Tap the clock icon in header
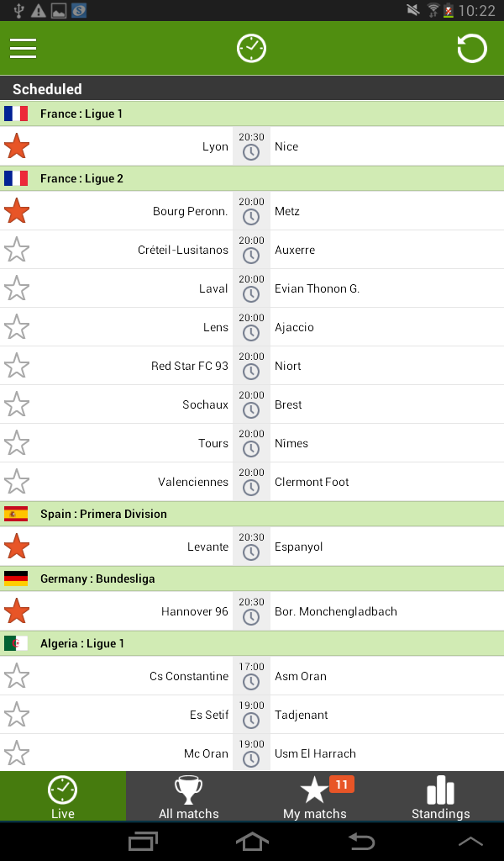 (251, 48)
